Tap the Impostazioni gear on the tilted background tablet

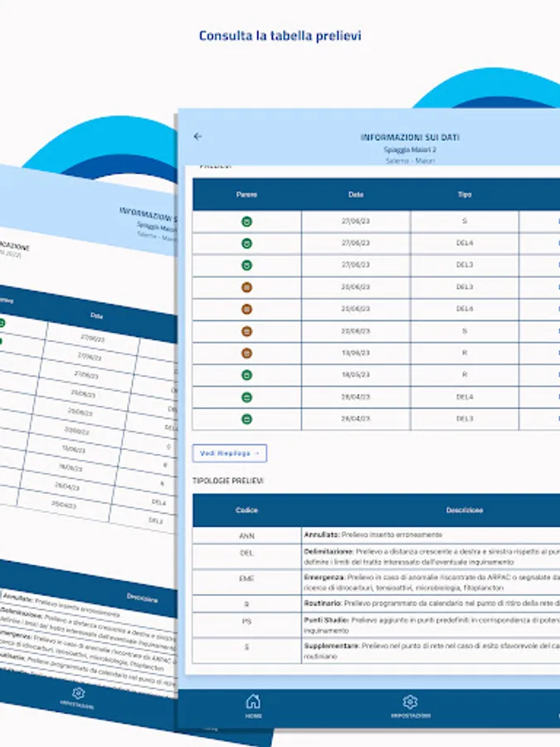pos(78,697)
